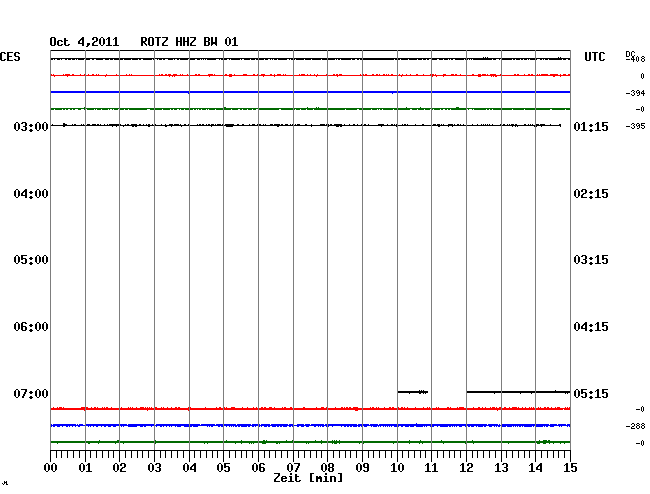
Task: Click the '07:00' time label on left axis
Action: pos(31,393)
